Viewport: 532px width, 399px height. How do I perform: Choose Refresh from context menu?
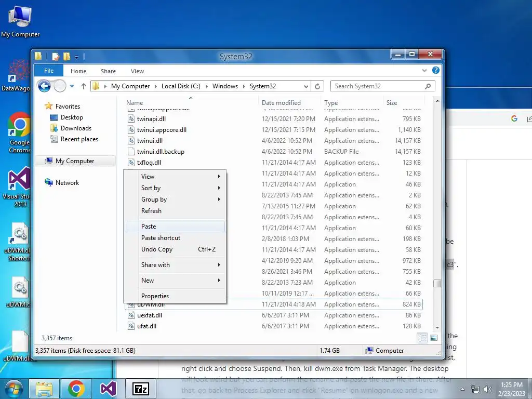pos(175,211)
